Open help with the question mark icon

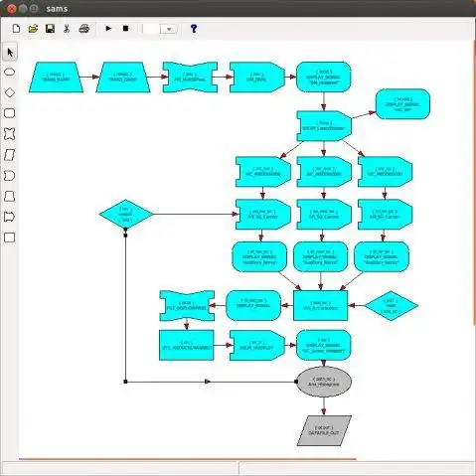coord(194,29)
